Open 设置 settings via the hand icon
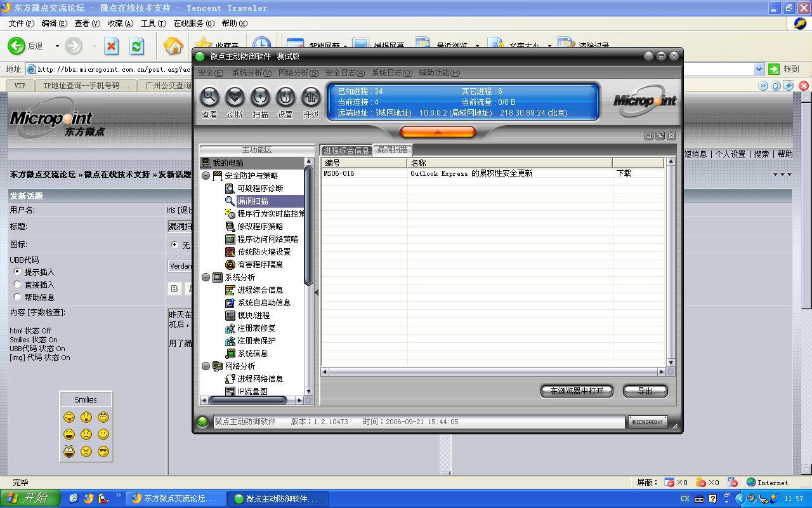The image size is (812, 508). [285, 97]
